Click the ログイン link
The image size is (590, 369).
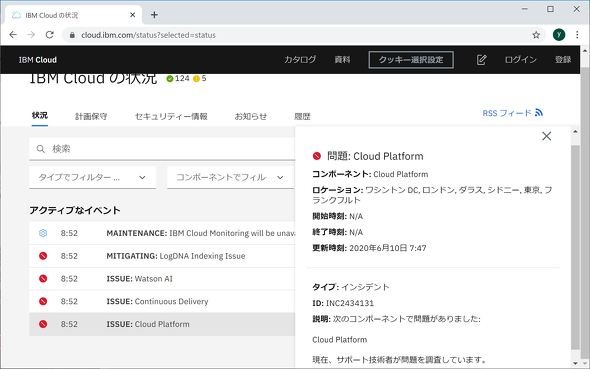tap(520, 60)
